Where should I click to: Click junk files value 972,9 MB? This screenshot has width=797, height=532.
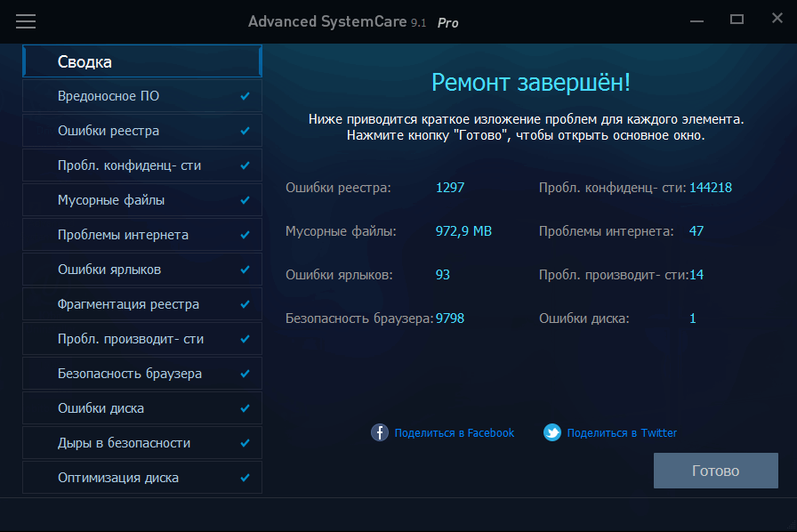pos(463,231)
